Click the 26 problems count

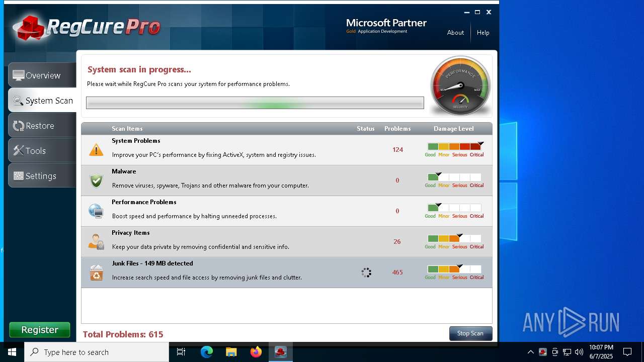tap(397, 242)
